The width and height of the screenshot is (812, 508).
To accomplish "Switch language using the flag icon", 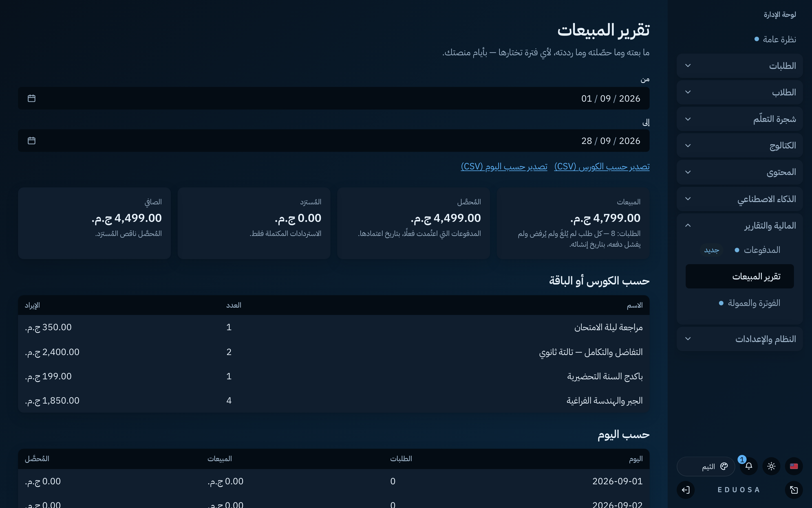I will pos(794,466).
